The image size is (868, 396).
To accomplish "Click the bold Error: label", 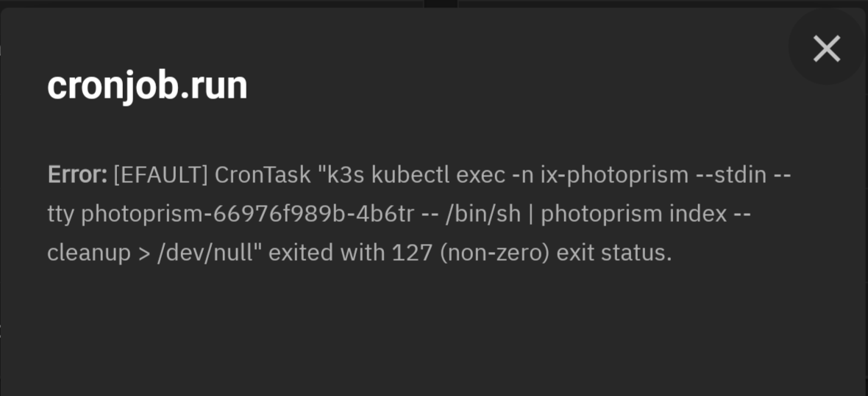I will pos(77,175).
